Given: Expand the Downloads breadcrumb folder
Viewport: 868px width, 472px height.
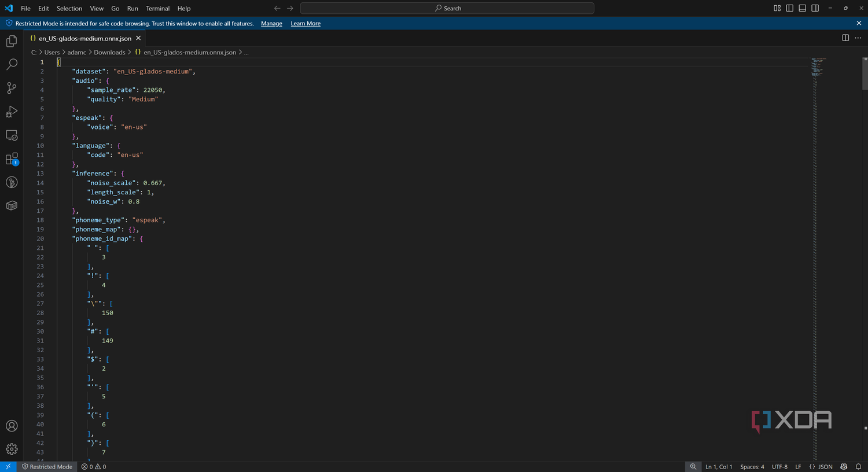Looking at the screenshot, I should pyautogui.click(x=109, y=52).
